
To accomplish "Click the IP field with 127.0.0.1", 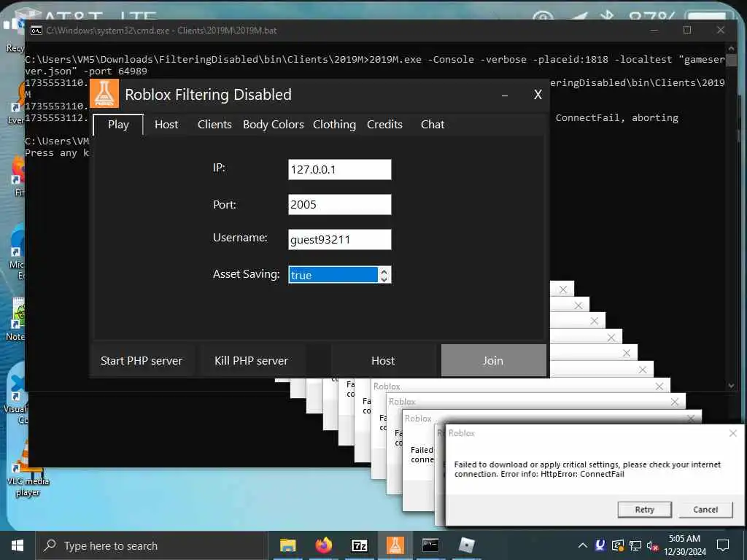I will pyautogui.click(x=340, y=169).
